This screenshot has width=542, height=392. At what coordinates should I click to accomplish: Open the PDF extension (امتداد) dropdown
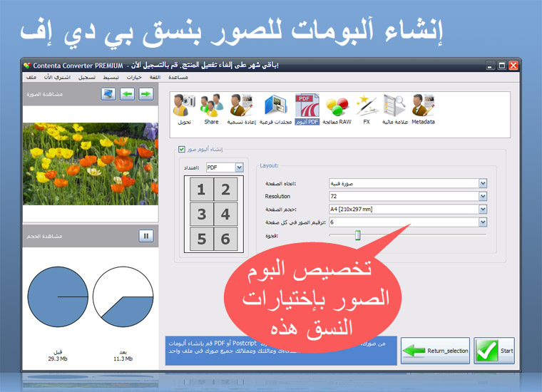coord(239,167)
